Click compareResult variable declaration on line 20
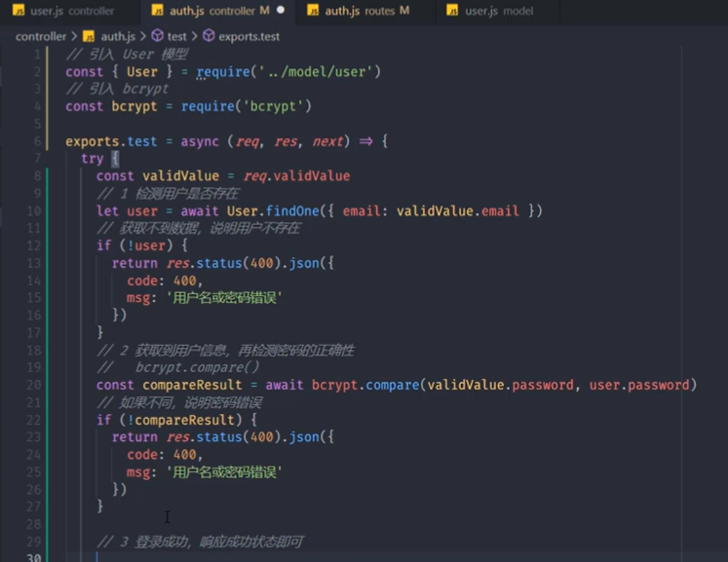 (192, 385)
